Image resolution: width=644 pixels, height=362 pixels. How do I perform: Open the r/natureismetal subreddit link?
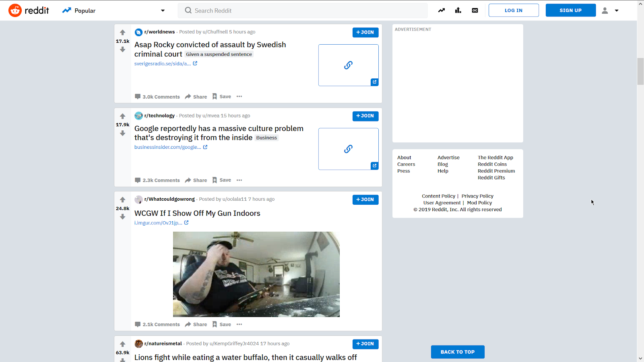[x=163, y=343]
